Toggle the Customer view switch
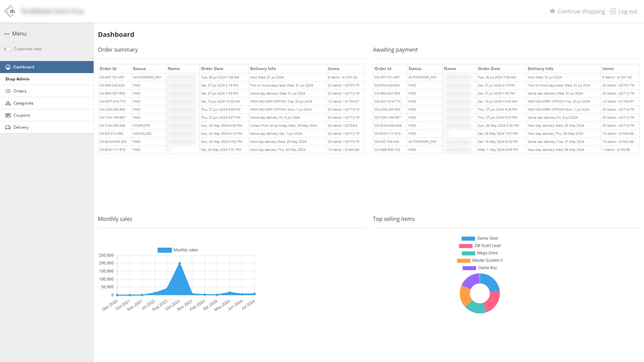 (x=7, y=49)
